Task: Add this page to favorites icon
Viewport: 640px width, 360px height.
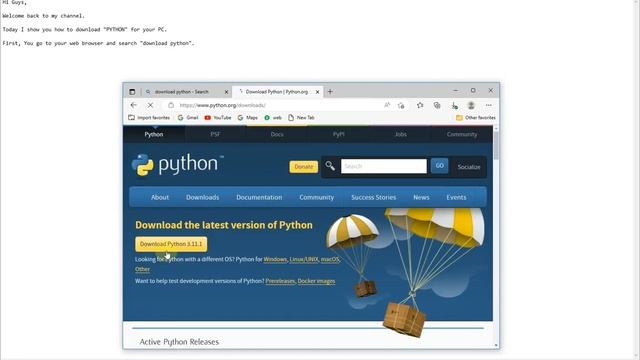Action: tap(401, 105)
